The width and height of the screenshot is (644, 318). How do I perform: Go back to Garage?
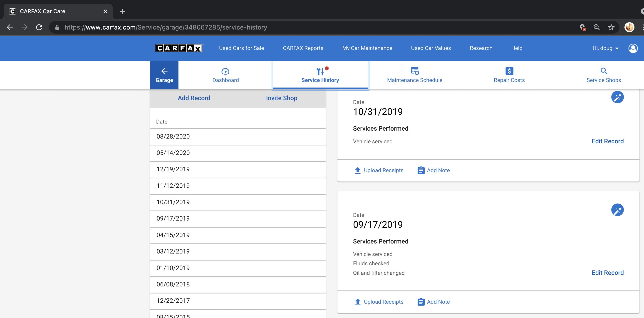[164, 75]
